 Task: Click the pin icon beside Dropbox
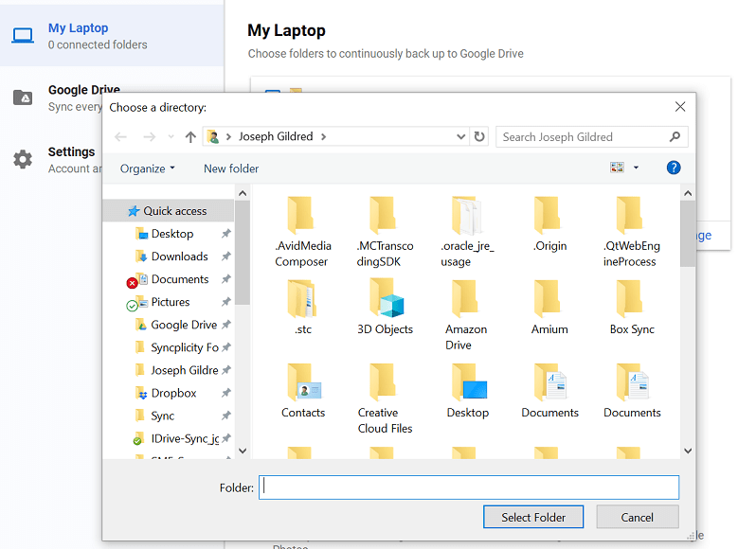[x=226, y=393]
